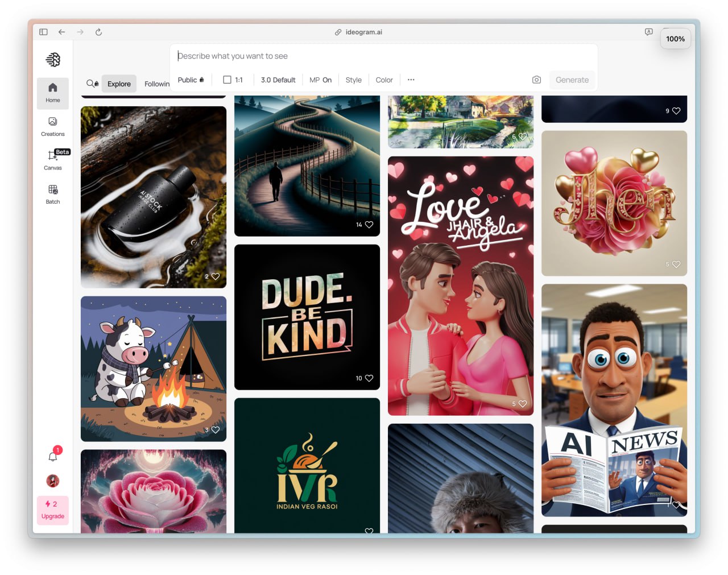Viewport: 728px width, 575px height.
Task: Click the Generate button
Action: click(572, 80)
